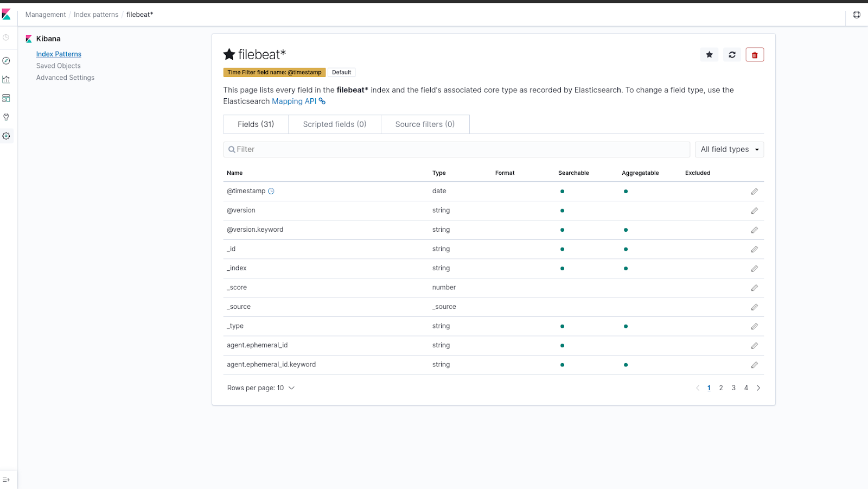Screen dimensions: 868x489
Task: Delete the filebeat* index pattern
Action: (x=755, y=54)
